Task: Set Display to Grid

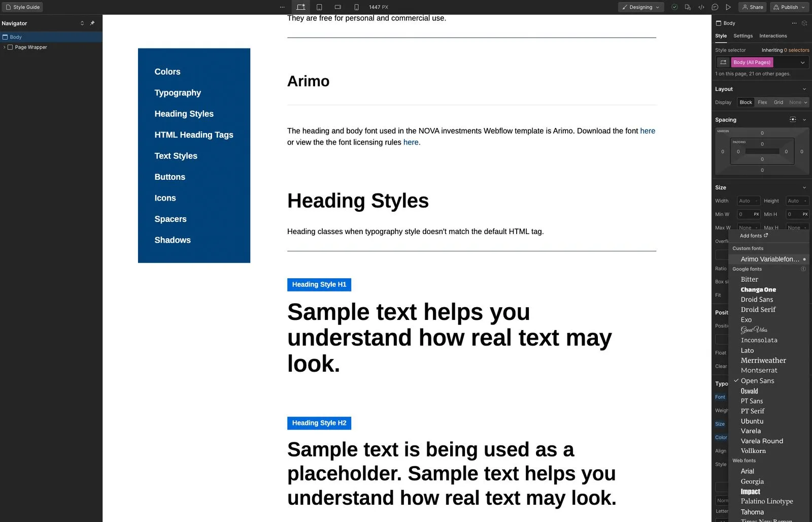Action: point(778,102)
